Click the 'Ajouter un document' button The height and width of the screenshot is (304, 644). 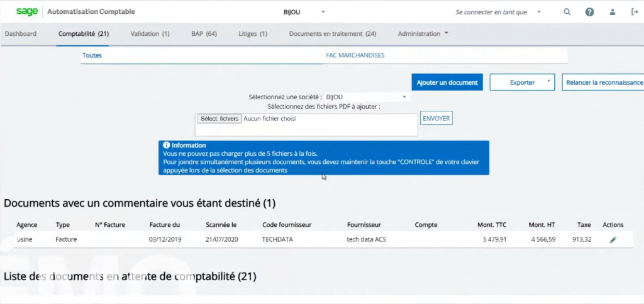point(447,82)
